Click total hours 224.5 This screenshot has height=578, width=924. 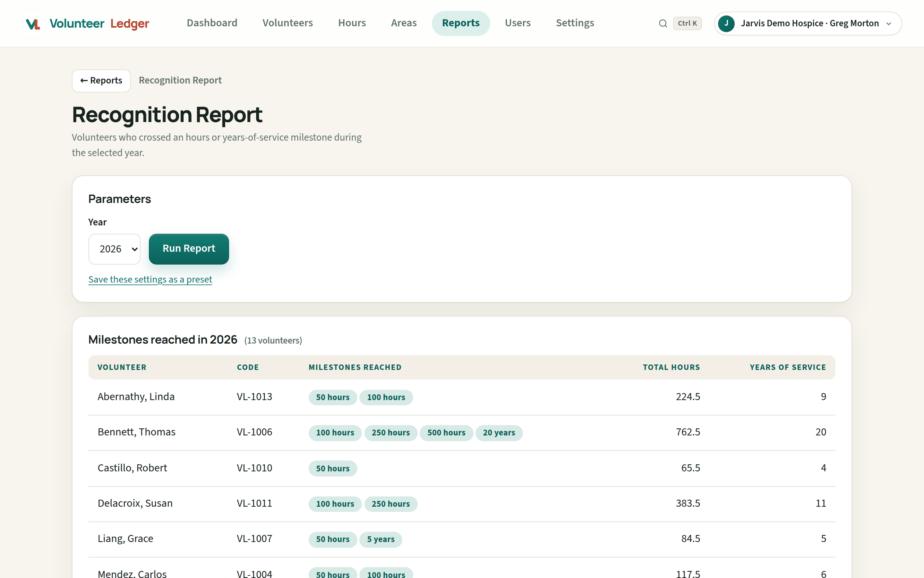point(688,397)
